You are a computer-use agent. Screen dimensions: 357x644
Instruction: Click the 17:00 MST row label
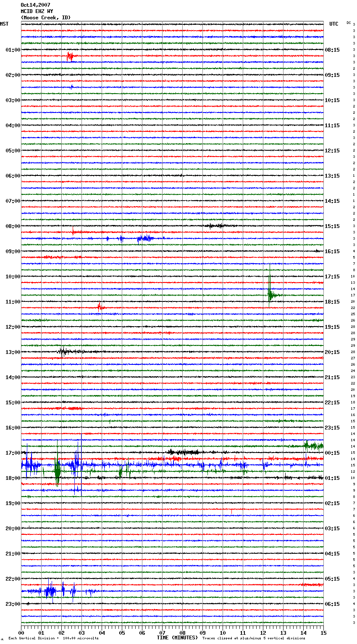tap(13, 453)
